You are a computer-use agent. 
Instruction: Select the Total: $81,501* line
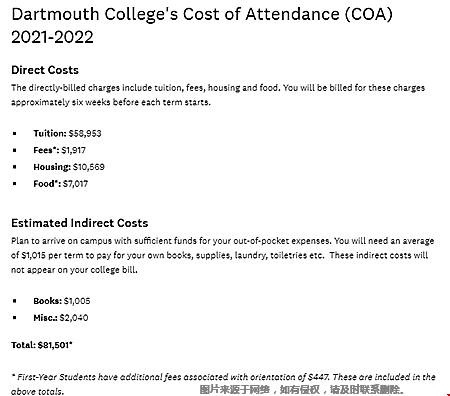point(42,345)
